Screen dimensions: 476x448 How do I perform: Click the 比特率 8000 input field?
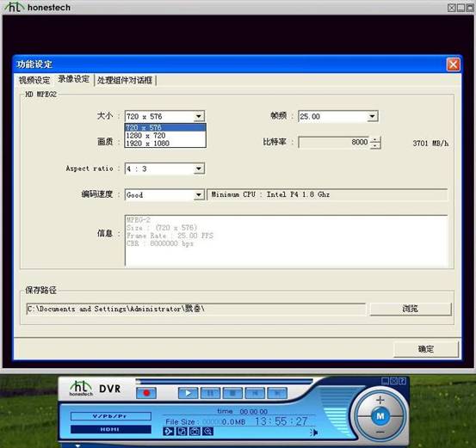[334, 142]
